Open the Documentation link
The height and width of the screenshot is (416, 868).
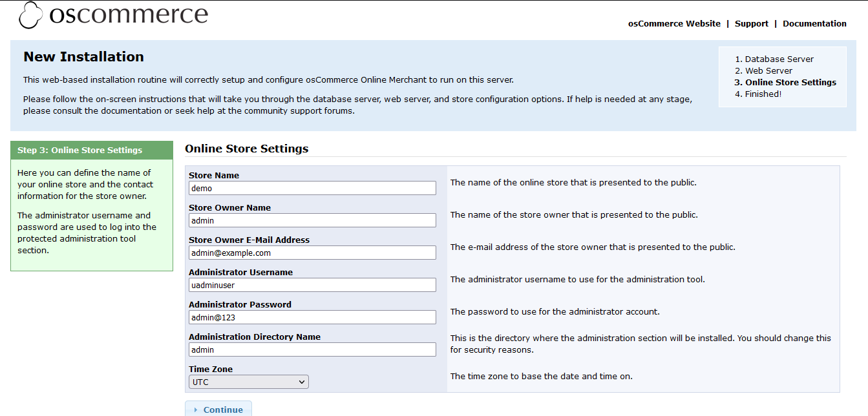point(814,23)
